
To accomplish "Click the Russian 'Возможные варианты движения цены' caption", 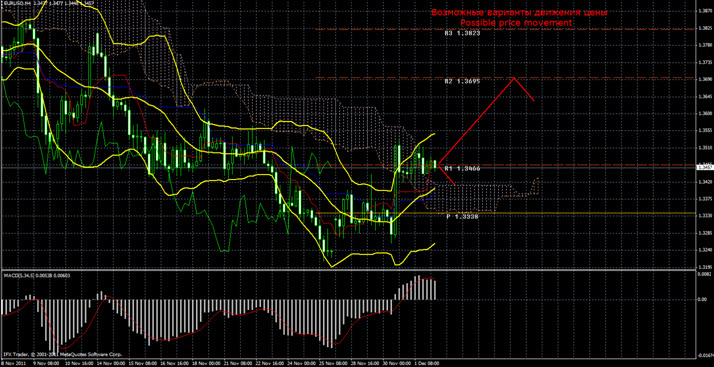I will (x=519, y=13).
